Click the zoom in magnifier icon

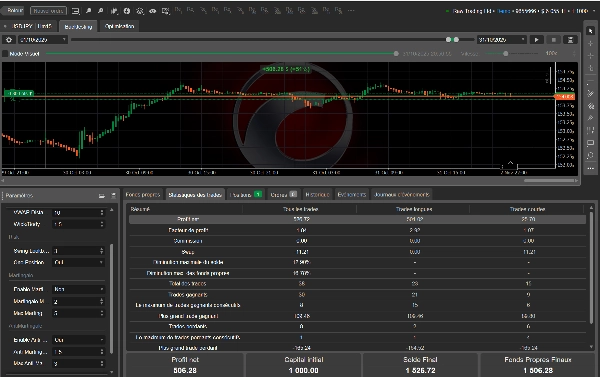[88, 11]
